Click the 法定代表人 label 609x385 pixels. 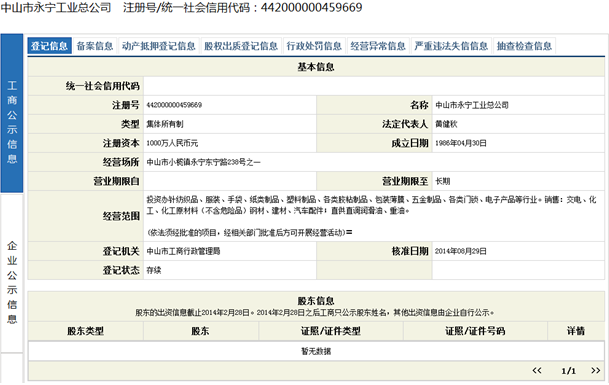click(x=405, y=124)
